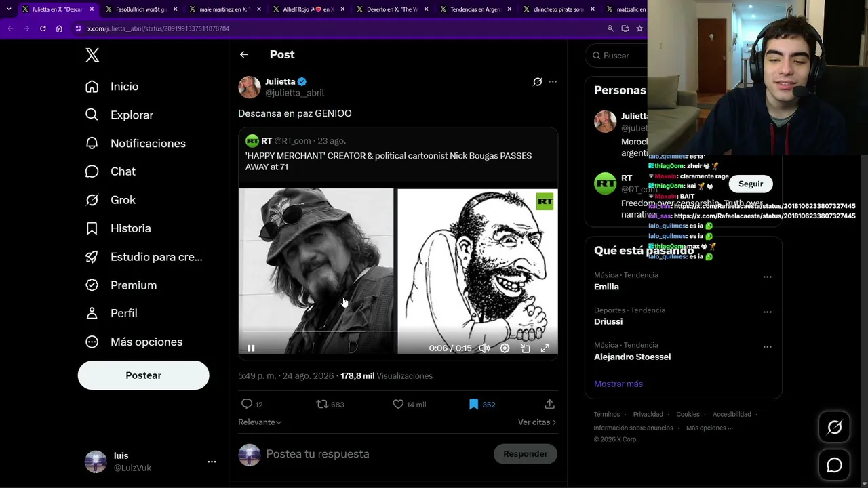The height and width of the screenshot is (488, 868).
Task: Go back using the Post header arrow
Action: (244, 54)
